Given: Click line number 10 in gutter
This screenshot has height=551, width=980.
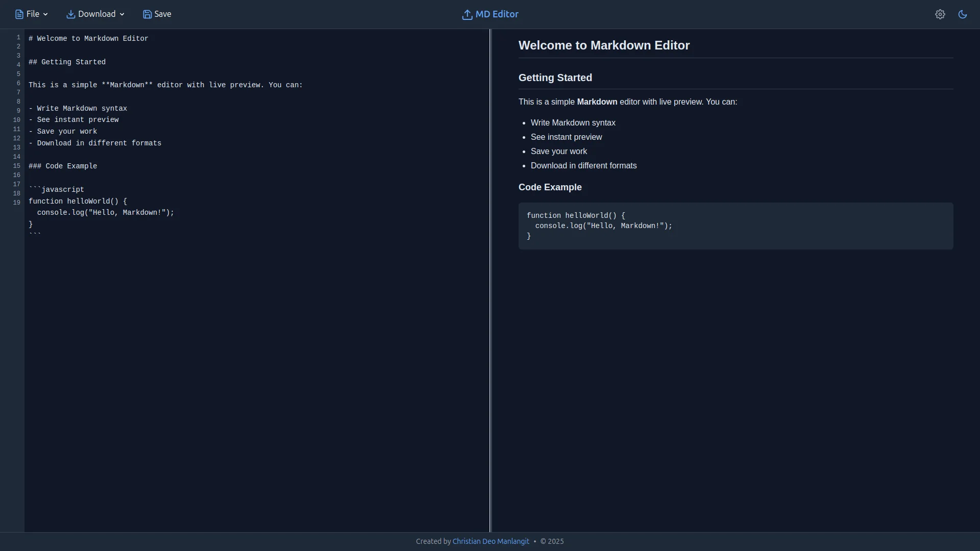Looking at the screenshot, I should 17,120.
